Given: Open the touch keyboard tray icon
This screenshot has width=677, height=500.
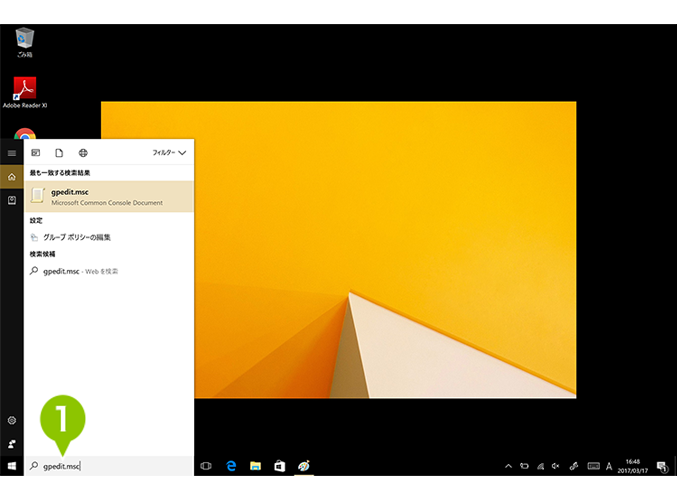Looking at the screenshot, I should click(594, 466).
